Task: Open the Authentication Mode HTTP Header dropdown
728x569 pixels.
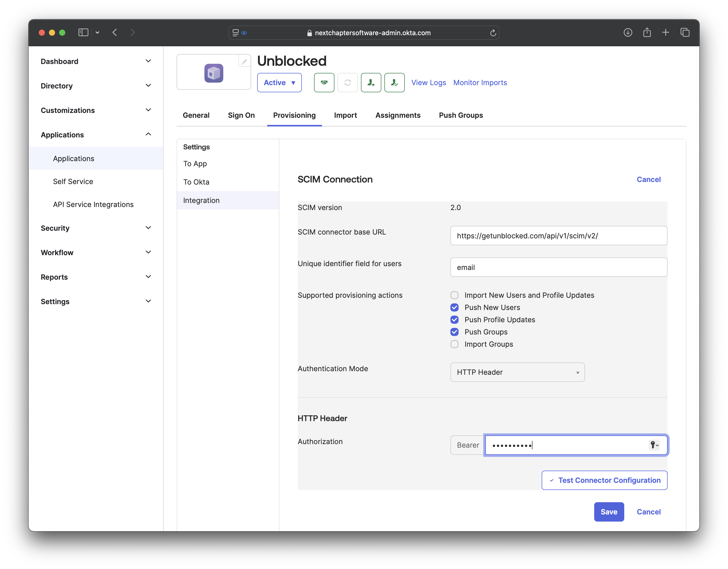Action: pyautogui.click(x=517, y=372)
